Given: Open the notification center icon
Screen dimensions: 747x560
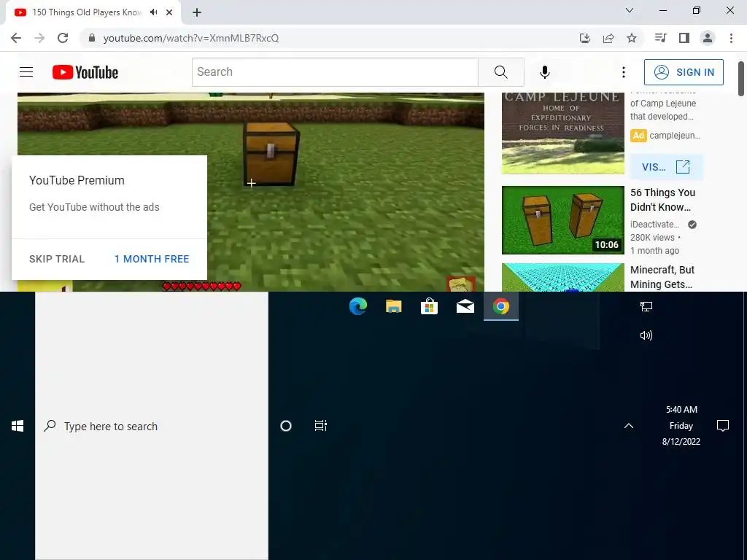Looking at the screenshot, I should 723,426.
